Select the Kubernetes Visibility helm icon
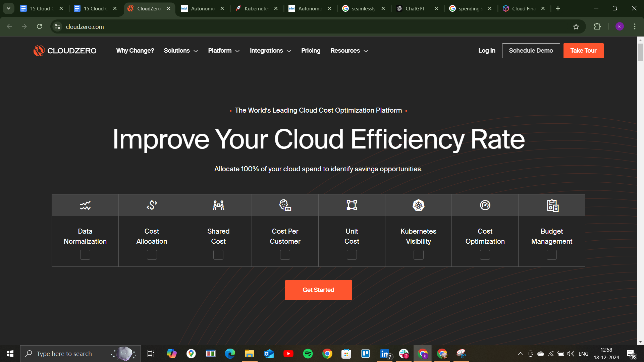The width and height of the screenshot is (644, 362). click(418, 205)
